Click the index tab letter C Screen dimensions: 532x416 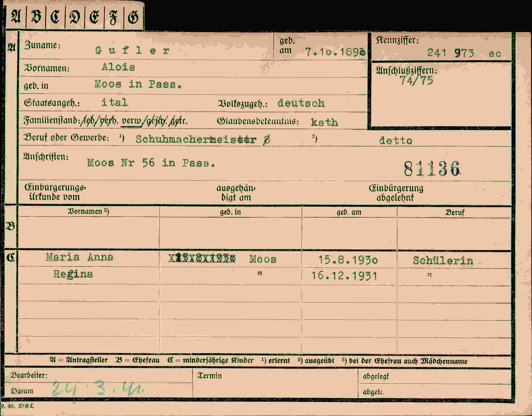[55, 17]
